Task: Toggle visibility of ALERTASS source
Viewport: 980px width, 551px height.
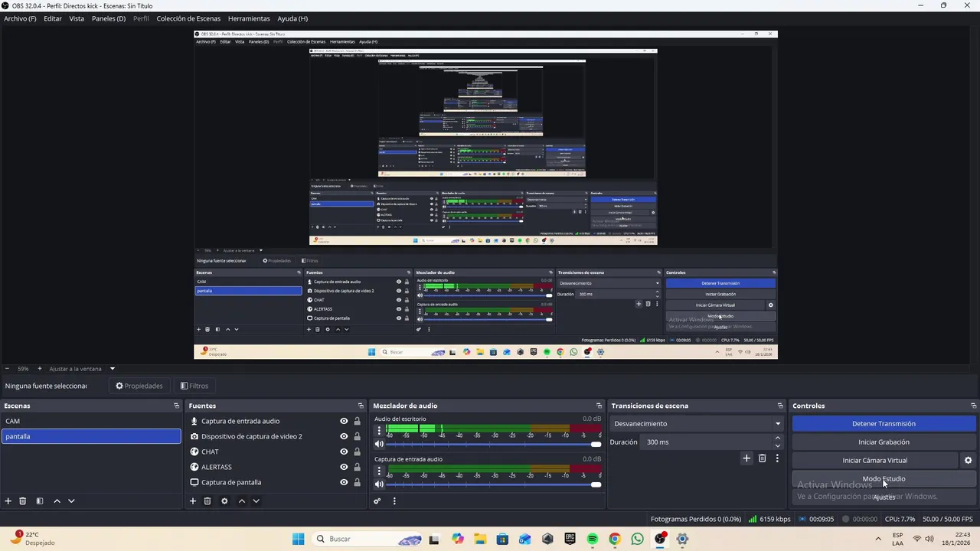Action: [344, 467]
